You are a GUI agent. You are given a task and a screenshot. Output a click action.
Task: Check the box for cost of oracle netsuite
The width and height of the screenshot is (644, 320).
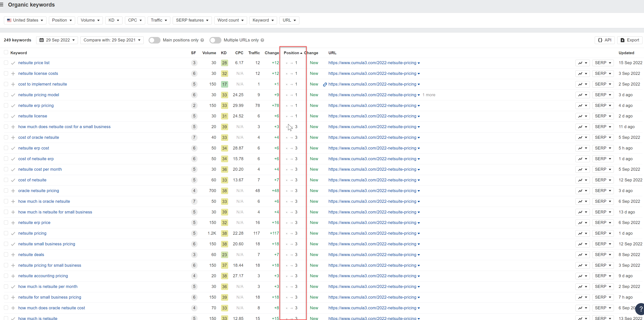pyautogui.click(x=6, y=137)
